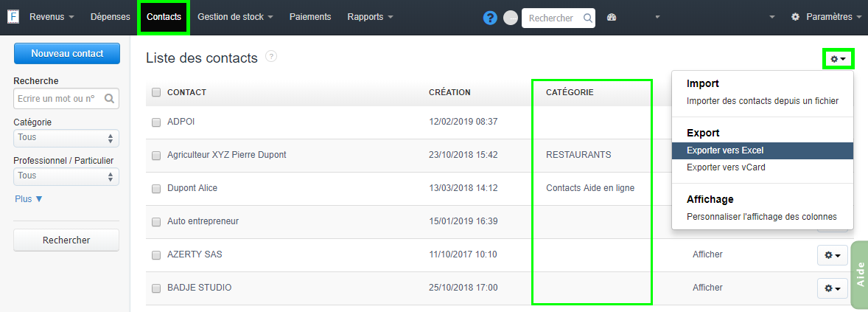Click creation date 11/10/2017 10:10
The width and height of the screenshot is (868, 312).
coord(463,254)
